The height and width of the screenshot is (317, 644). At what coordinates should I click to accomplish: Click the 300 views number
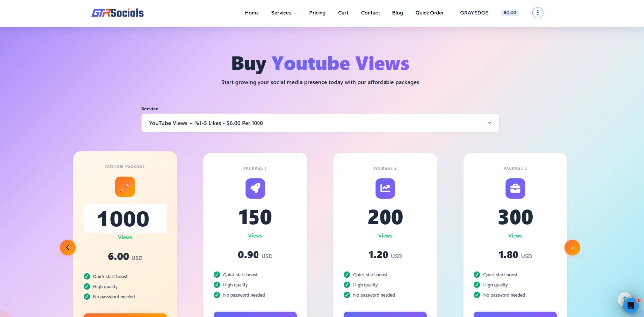[515, 217]
